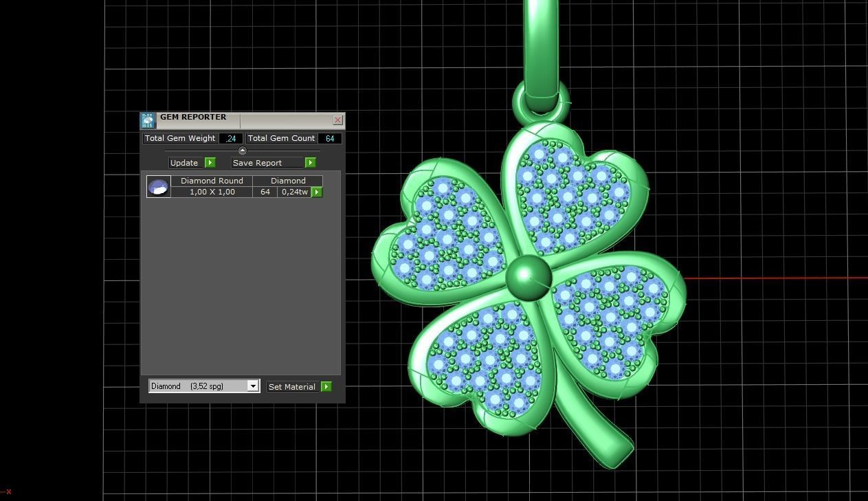
Task: Click the green arrow next to Save Report
Action: [311, 163]
